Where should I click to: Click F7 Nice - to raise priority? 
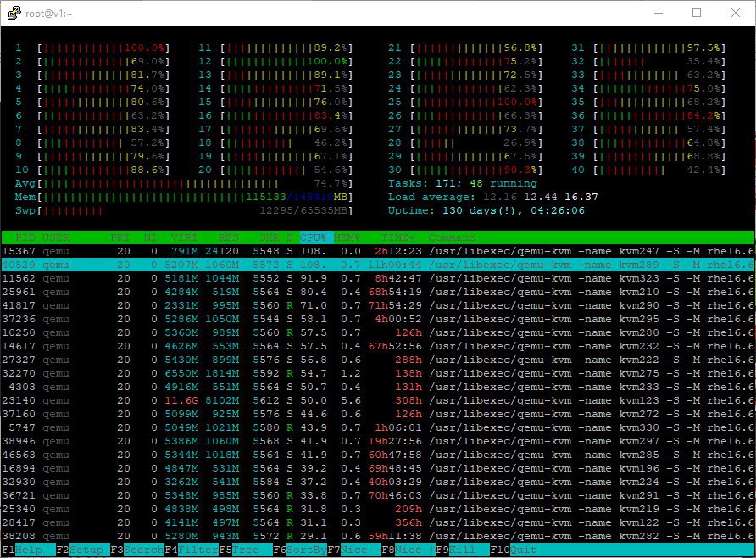354,550
